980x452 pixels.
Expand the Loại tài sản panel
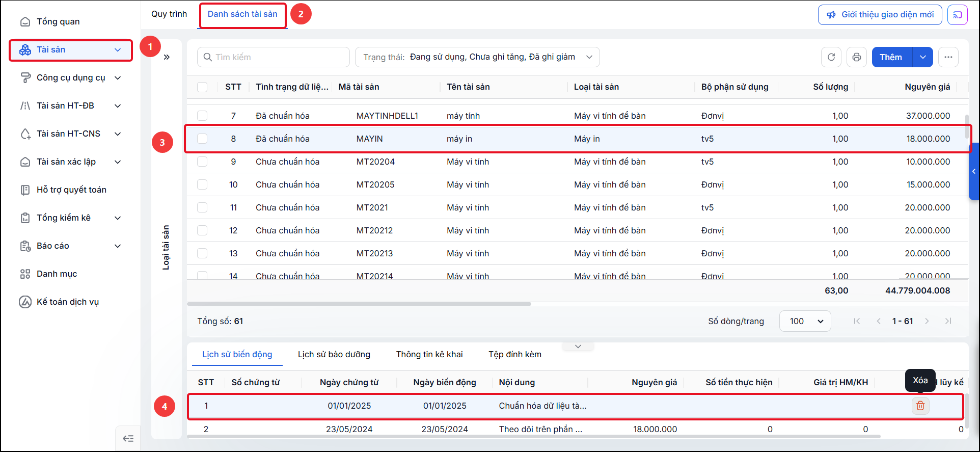pyautogui.click(x=167, y=57)
